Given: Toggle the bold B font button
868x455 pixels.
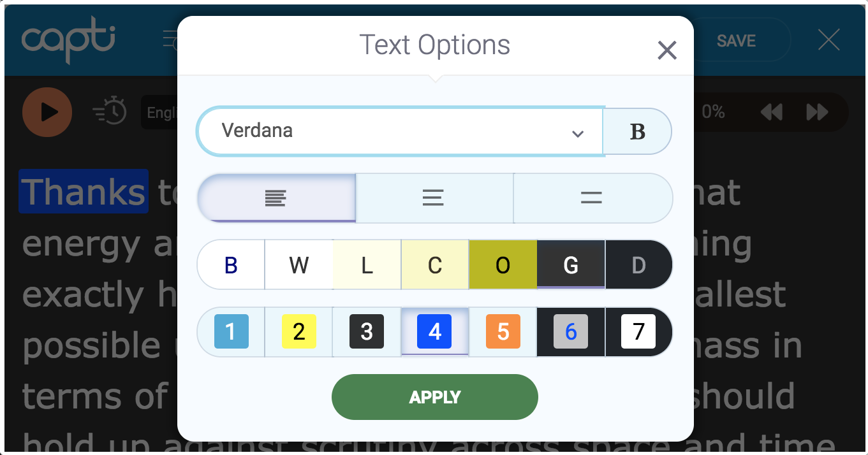Looking at the screenshot, I should tap(637, 131).
